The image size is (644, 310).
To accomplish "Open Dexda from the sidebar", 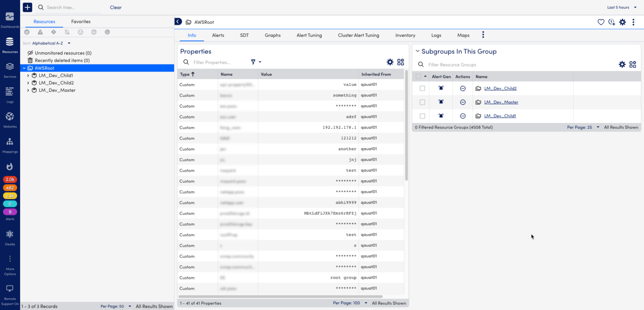I will tap(10, 235).
